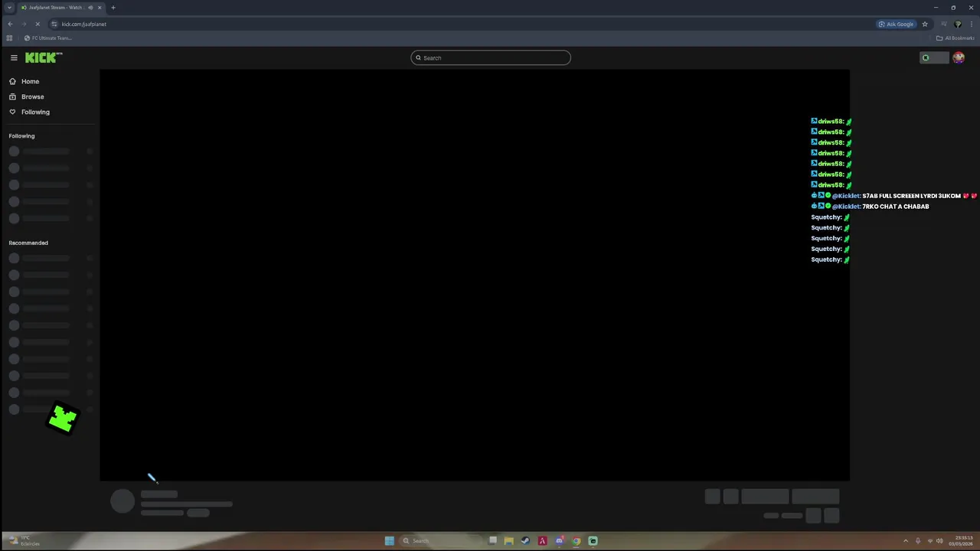Viewport: 980px width, 551px height.
Task: Open the Kick sidebar hamburger menu
Action: pos(14,57)
